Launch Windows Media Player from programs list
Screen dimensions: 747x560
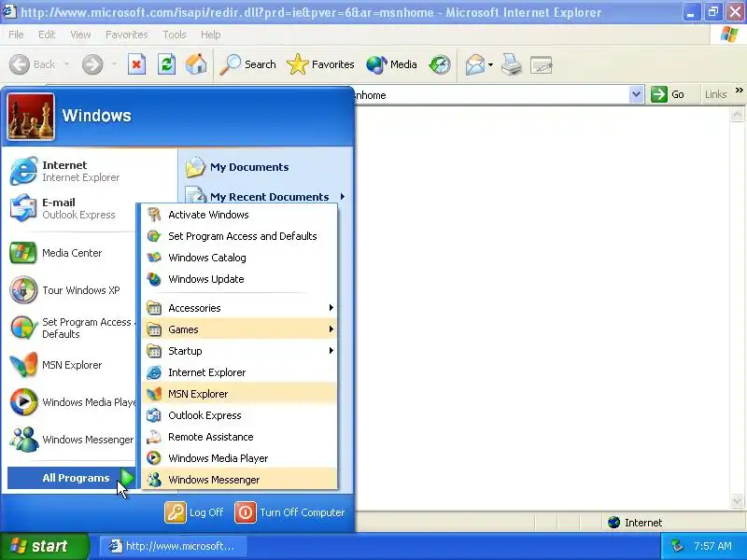tap(240, 458)
